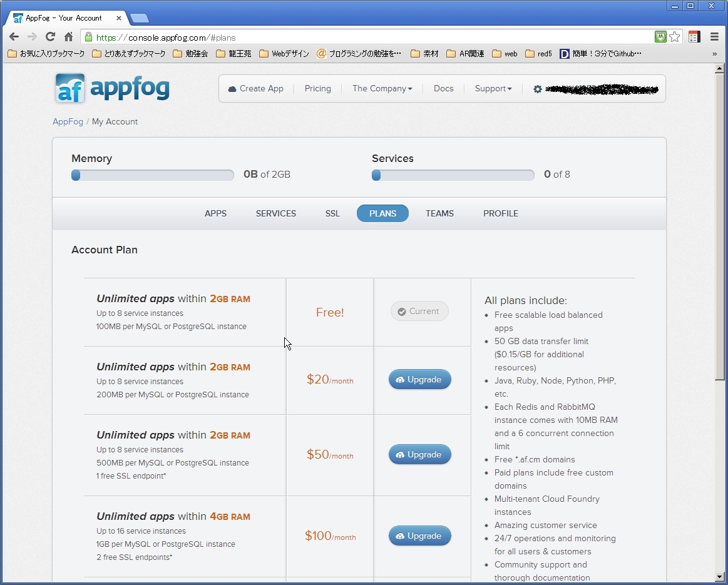728x585 pixels.
Task: Click the '0B of 2GB' memory text
Action: (267, 175)
